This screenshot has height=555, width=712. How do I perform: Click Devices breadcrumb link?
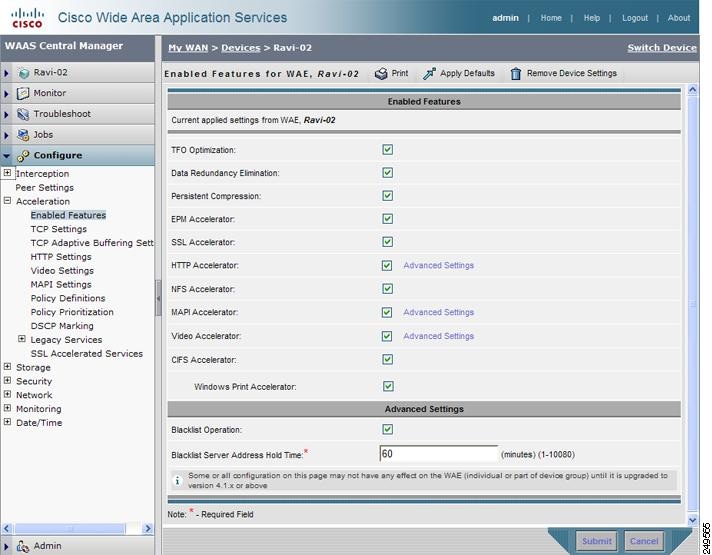click(x=241, y=48)
